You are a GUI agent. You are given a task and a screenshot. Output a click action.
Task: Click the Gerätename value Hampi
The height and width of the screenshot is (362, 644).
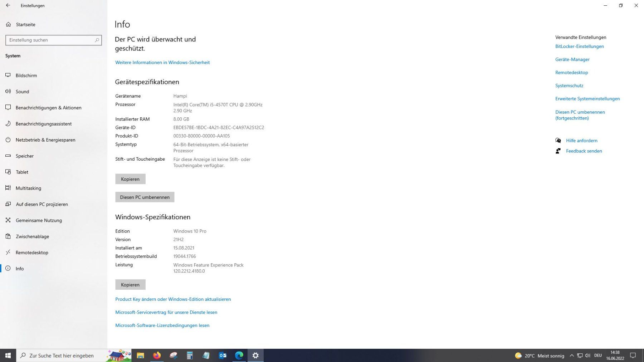point(180,96)
